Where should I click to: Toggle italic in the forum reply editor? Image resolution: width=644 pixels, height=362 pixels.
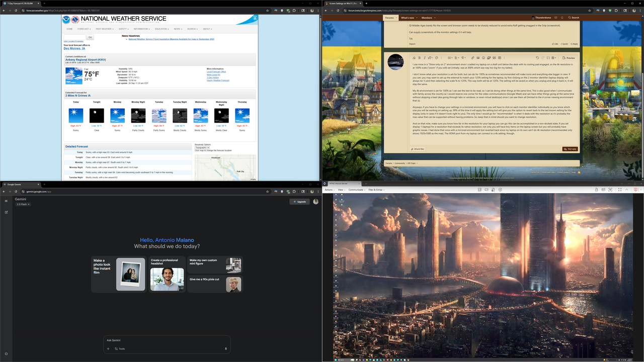tap(425, 58)
